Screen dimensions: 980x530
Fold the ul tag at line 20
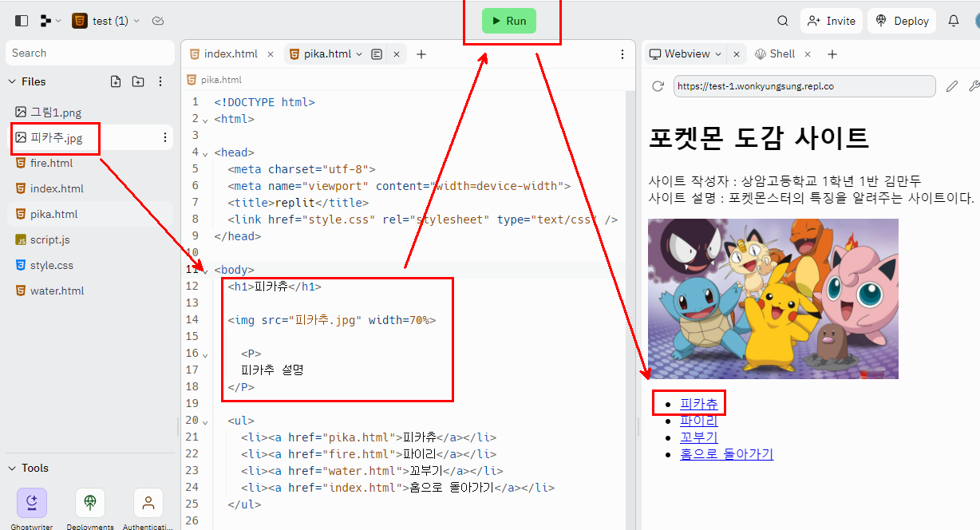coord(205,421)
